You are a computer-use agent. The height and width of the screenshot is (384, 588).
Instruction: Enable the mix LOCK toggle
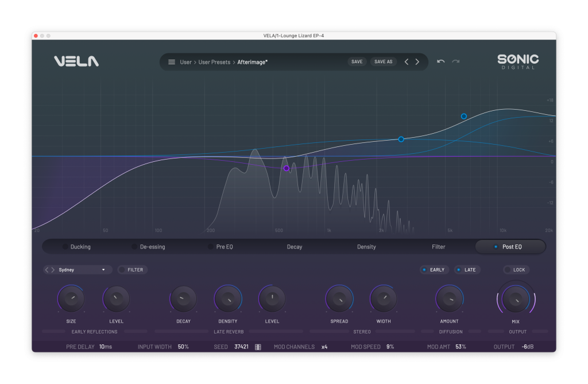514,270
